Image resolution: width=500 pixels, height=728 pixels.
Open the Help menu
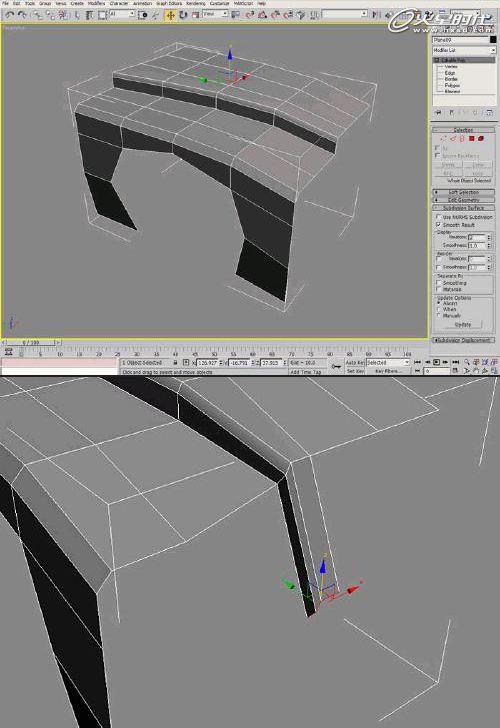(261, 3)
